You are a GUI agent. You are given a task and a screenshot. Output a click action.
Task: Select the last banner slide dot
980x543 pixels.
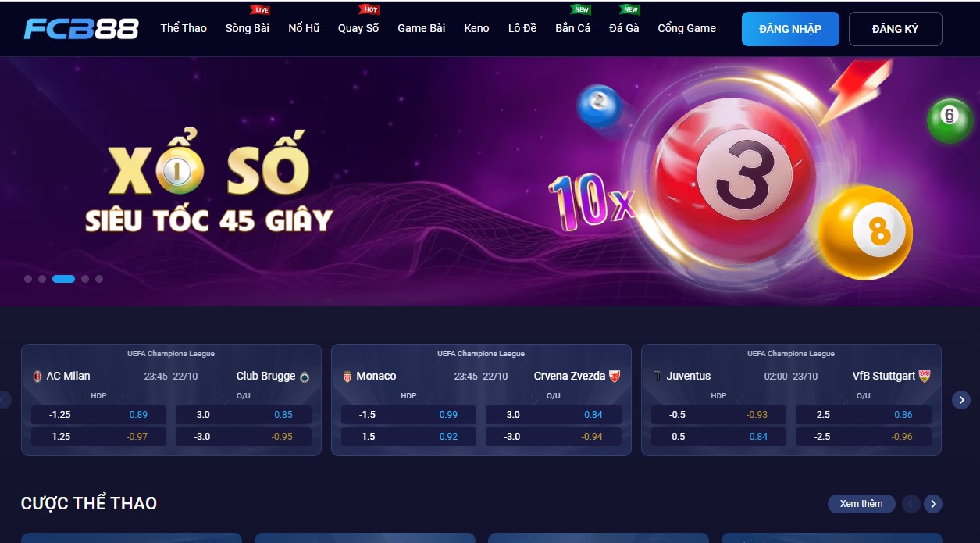click(x=99, y=279)
